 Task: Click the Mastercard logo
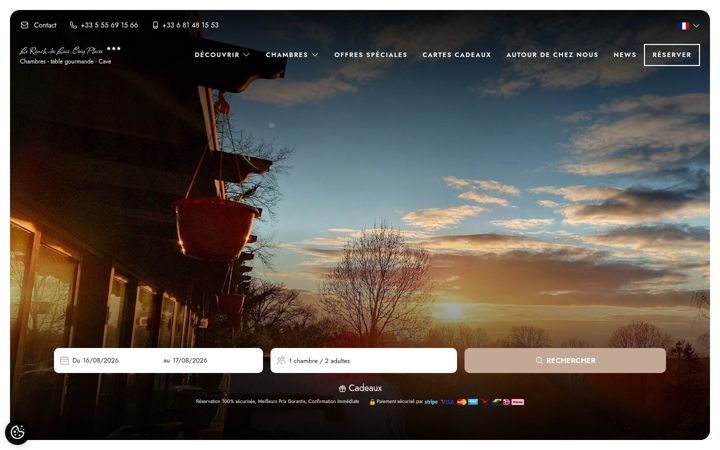point(462,402)
